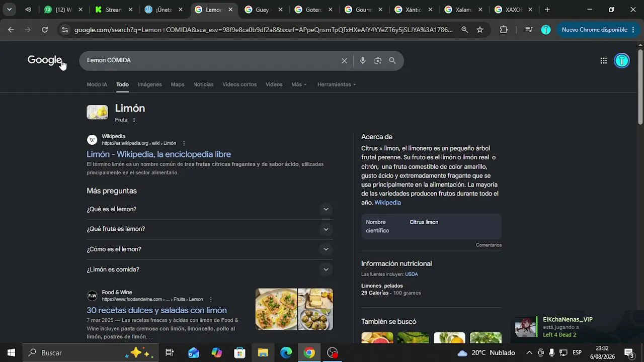Launch Outlook from the taskbar

(194, 353)
